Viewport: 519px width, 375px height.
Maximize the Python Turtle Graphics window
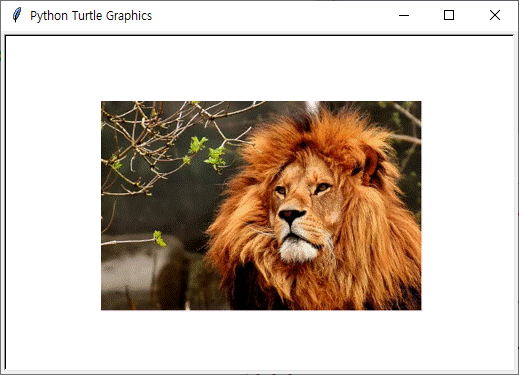pyautogui.click(x=449, y=15)
